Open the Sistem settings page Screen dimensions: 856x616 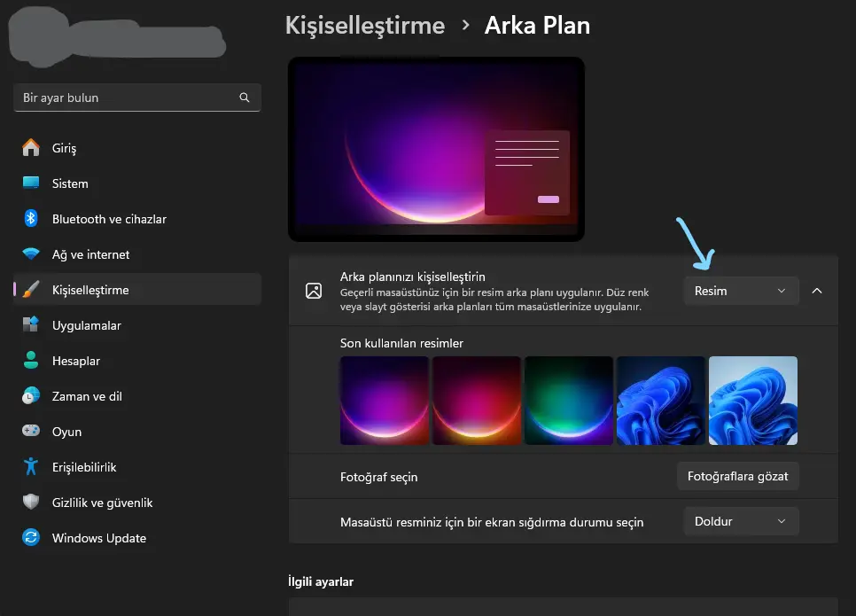[137, 183]
